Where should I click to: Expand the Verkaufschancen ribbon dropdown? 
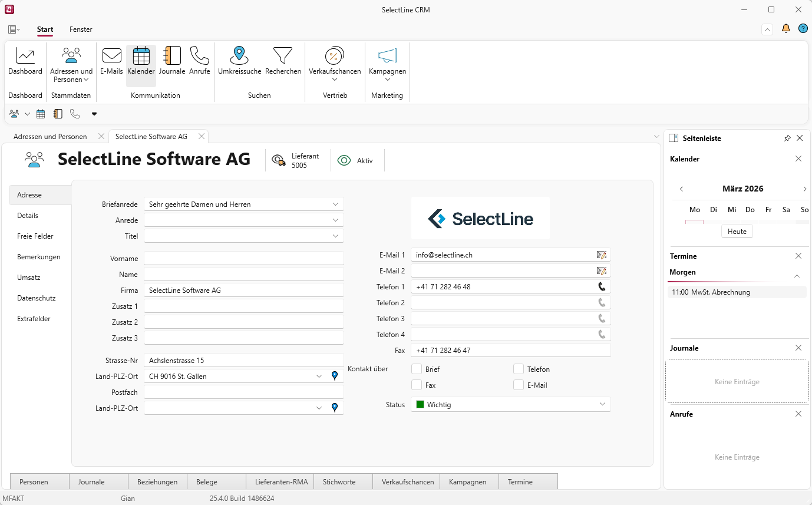tap(334, 79)
